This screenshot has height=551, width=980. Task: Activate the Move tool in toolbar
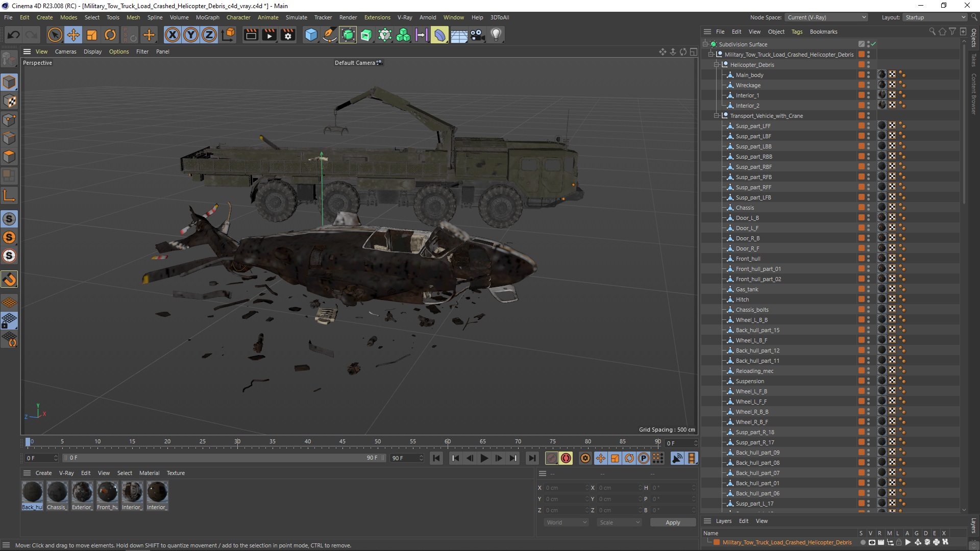73,35
